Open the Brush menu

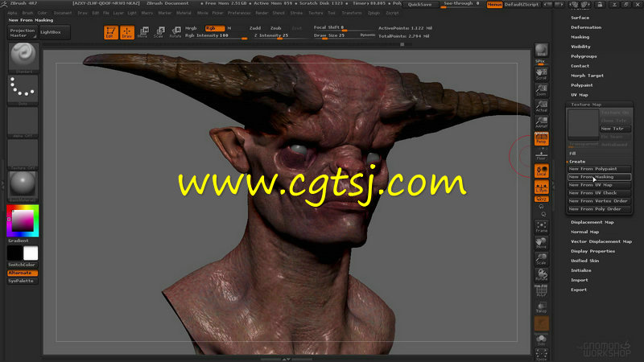click(27, 13)
